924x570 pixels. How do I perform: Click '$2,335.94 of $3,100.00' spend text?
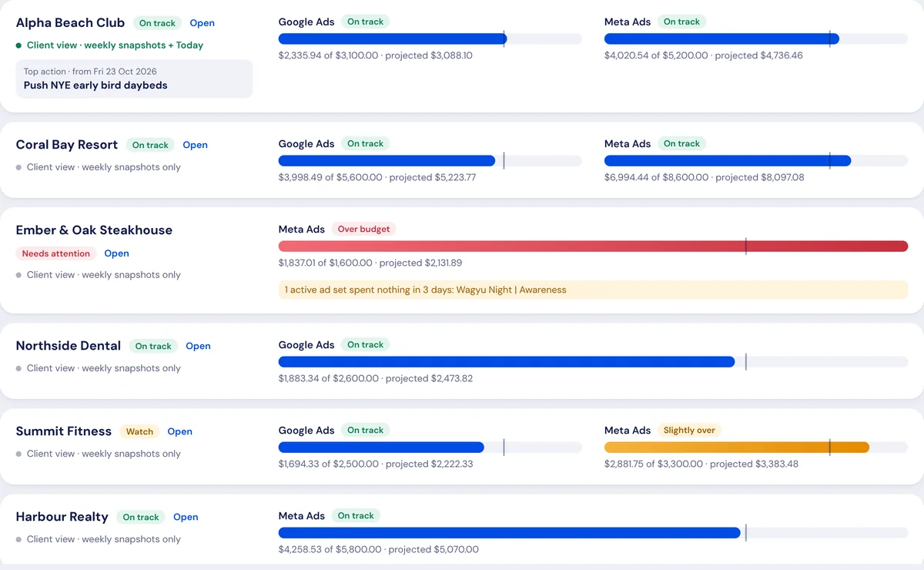coord(328,55)
